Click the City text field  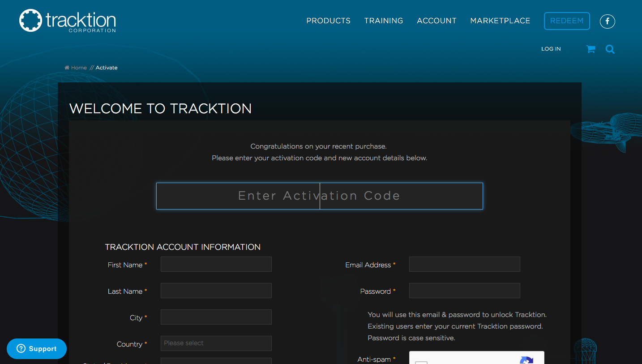click(x=216, y=317)
